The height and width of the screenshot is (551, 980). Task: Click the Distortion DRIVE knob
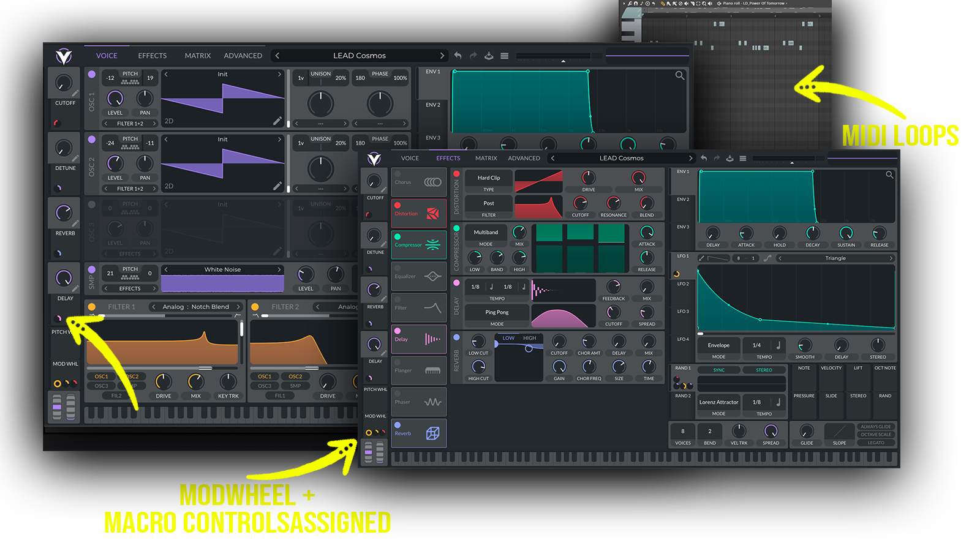588,178
